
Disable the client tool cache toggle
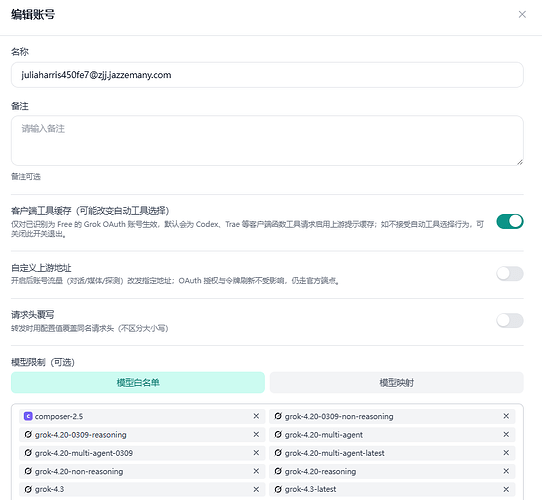510,221
